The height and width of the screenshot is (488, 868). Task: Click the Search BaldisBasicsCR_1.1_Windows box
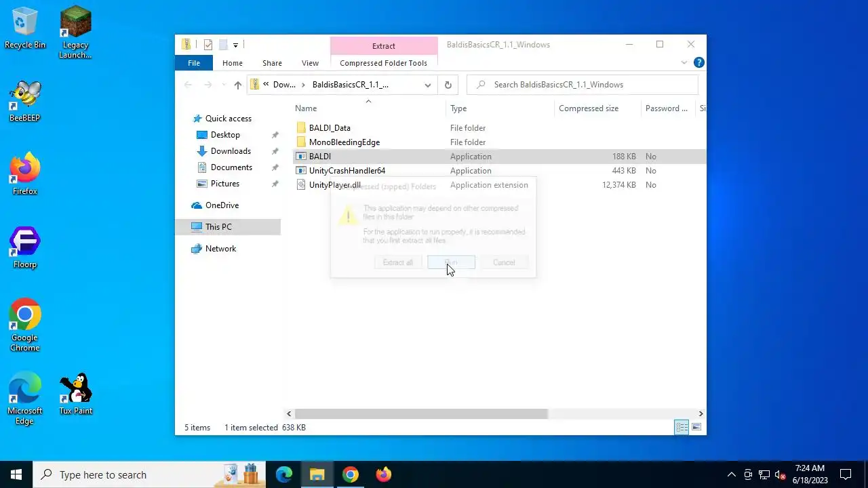point(583,85)
